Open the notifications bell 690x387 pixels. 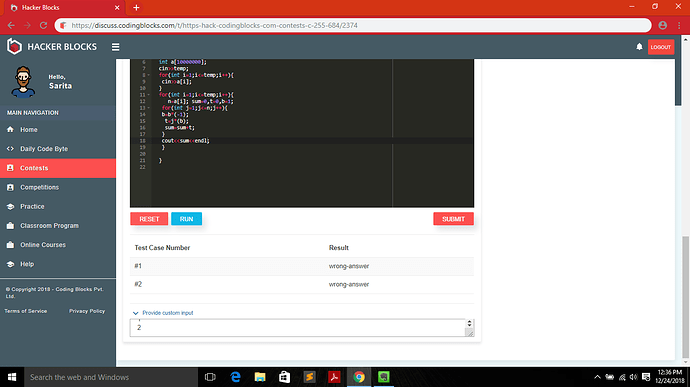pos(639,47)
